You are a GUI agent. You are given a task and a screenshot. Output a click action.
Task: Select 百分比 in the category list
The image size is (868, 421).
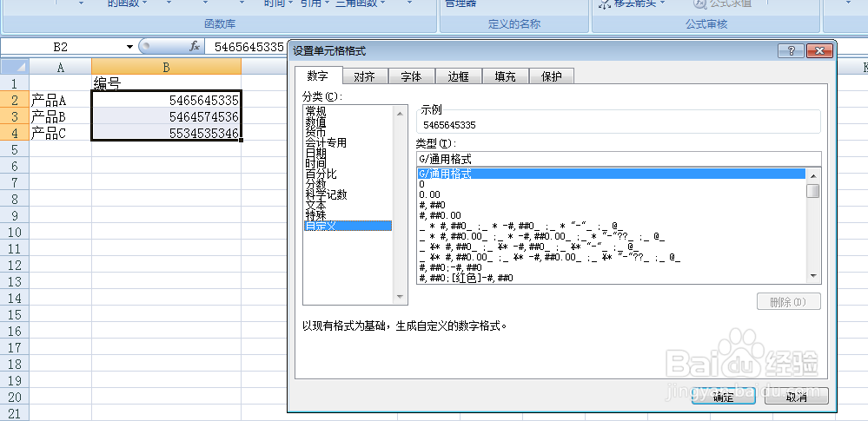(348, 174)
